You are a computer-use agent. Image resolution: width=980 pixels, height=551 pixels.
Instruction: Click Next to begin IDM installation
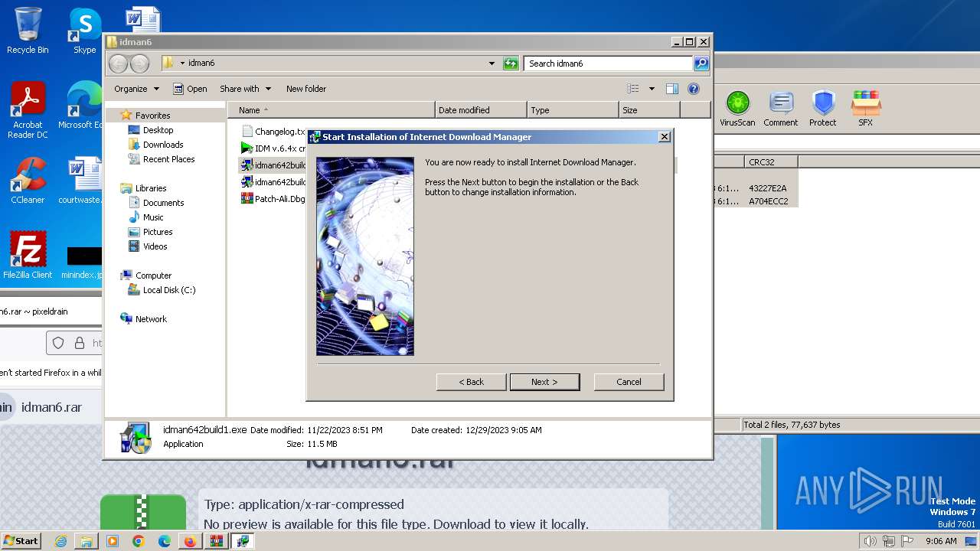click(x=544, y=382)
